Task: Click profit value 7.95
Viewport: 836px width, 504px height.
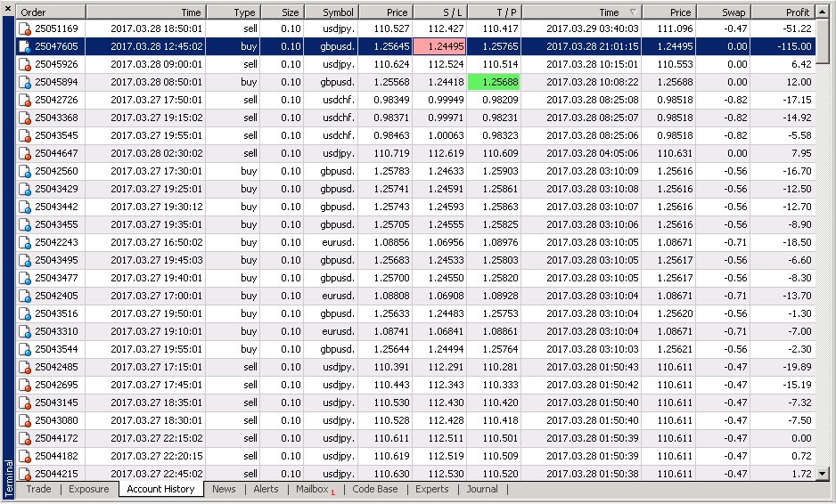Action: (x=801, y=153)
